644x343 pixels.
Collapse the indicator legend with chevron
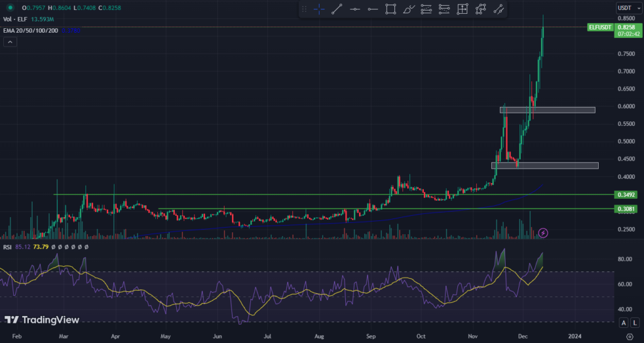10,42
